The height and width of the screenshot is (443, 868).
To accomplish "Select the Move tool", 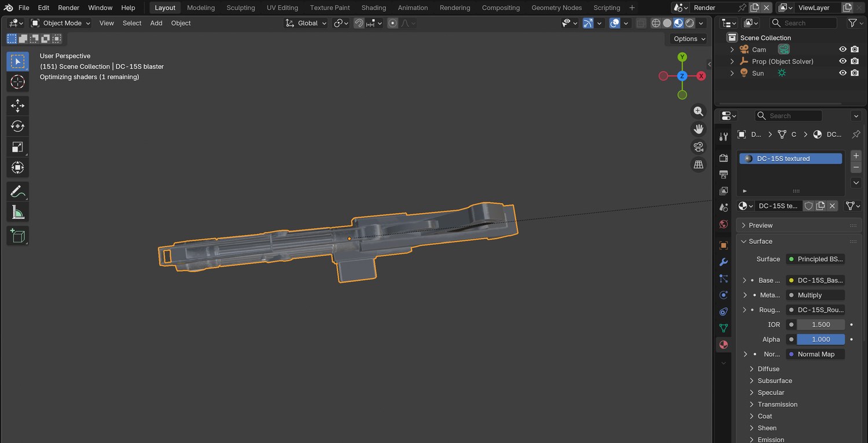I will [x=17, y=105].
